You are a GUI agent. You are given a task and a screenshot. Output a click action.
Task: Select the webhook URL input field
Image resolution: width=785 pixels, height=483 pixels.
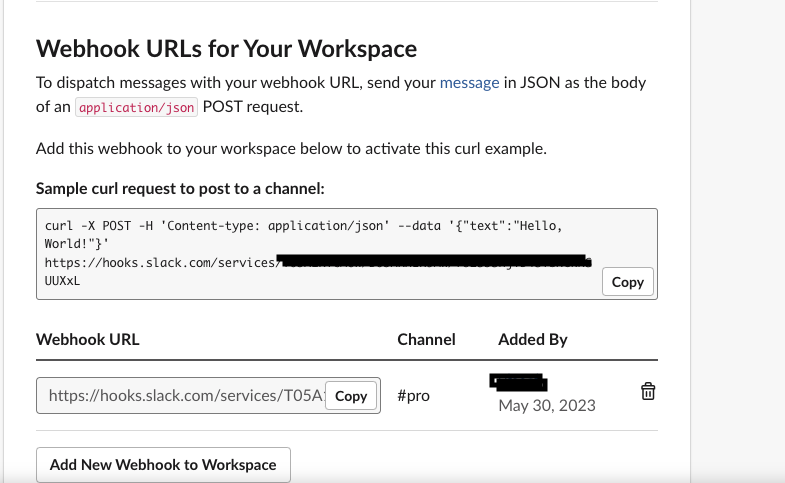(208, 395)
